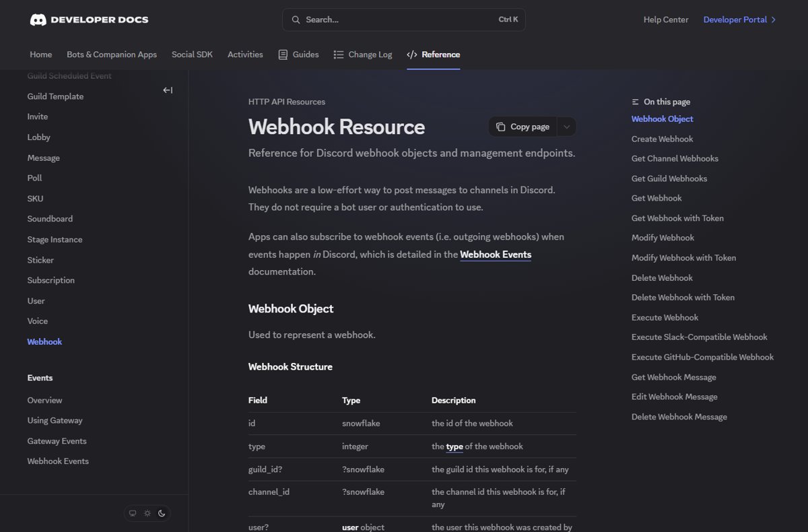This screenshot has width=808, height=532.
Task: Open the Help Center link
Action: 666,20
